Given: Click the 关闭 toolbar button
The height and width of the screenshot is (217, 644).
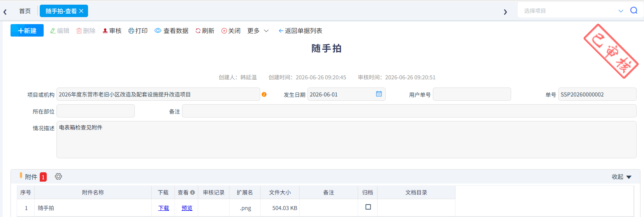Looking at the screenshot, I should coord(231,31).
